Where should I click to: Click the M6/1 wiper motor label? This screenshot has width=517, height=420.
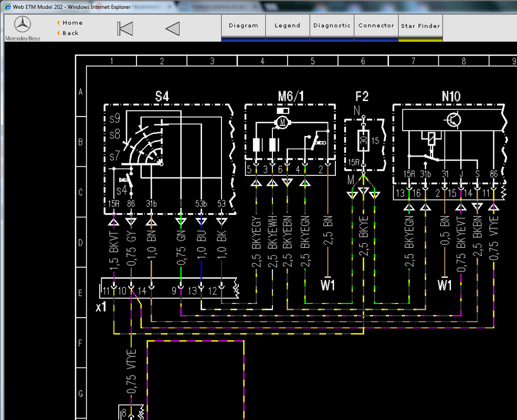coord(291,96)
